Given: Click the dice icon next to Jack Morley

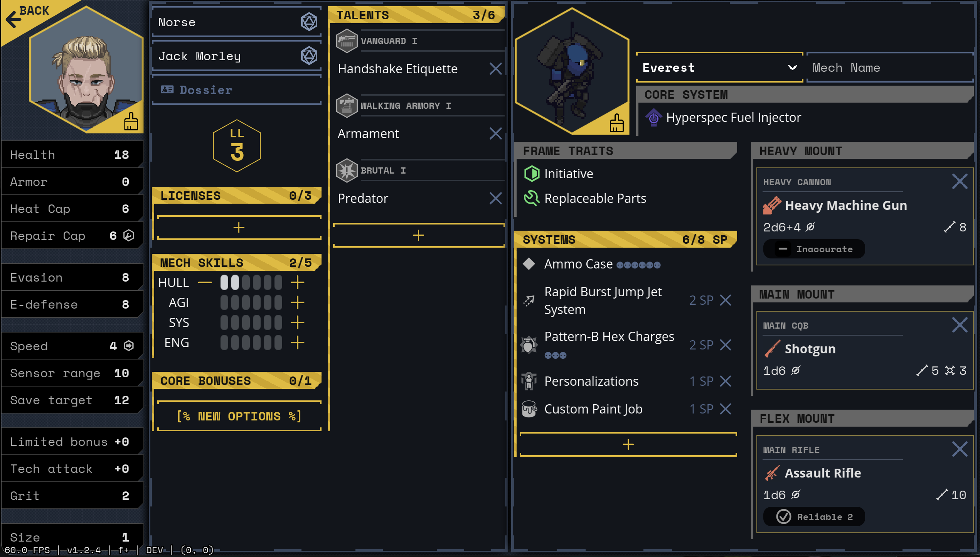Looking at the screenshot, I should 309,56.
